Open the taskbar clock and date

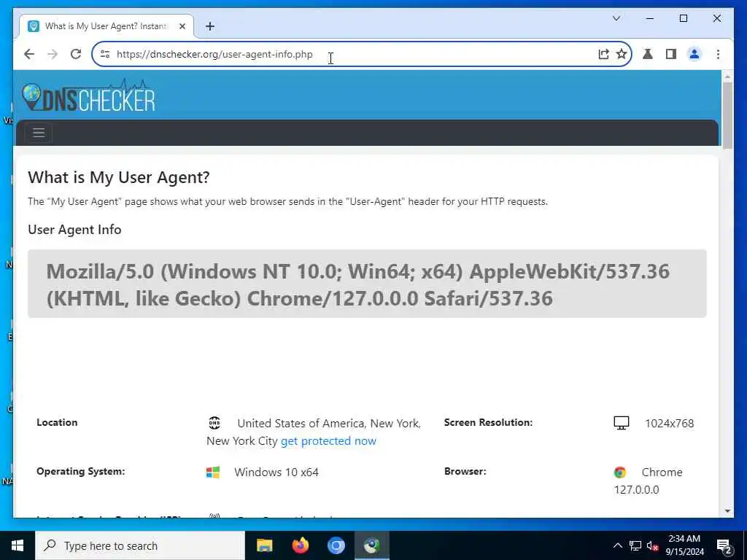point(684,545)
